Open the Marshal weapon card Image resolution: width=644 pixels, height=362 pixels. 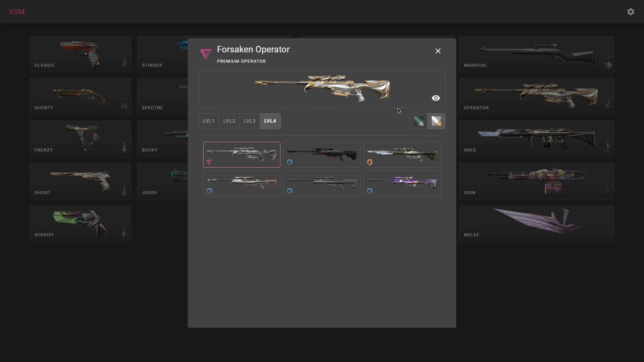click(x=536, y=54)
